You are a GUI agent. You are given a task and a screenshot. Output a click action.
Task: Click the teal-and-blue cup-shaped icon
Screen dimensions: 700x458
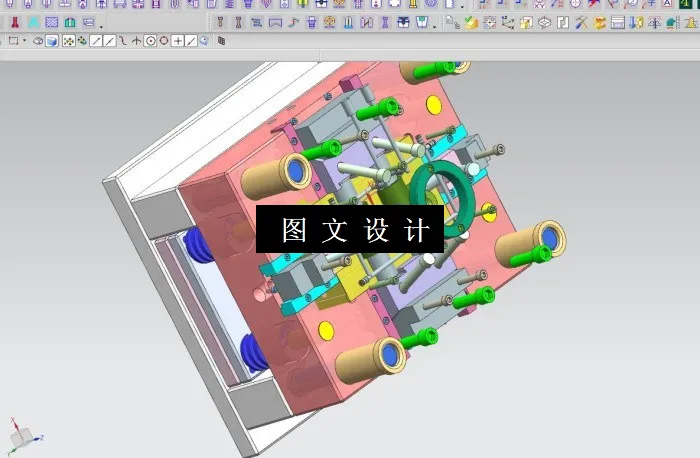421,22
